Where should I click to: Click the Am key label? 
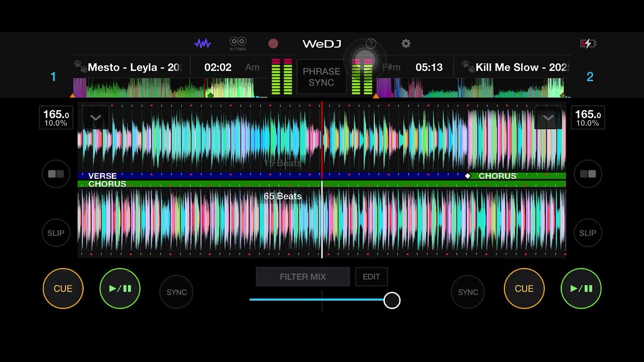tap(253, 67)
